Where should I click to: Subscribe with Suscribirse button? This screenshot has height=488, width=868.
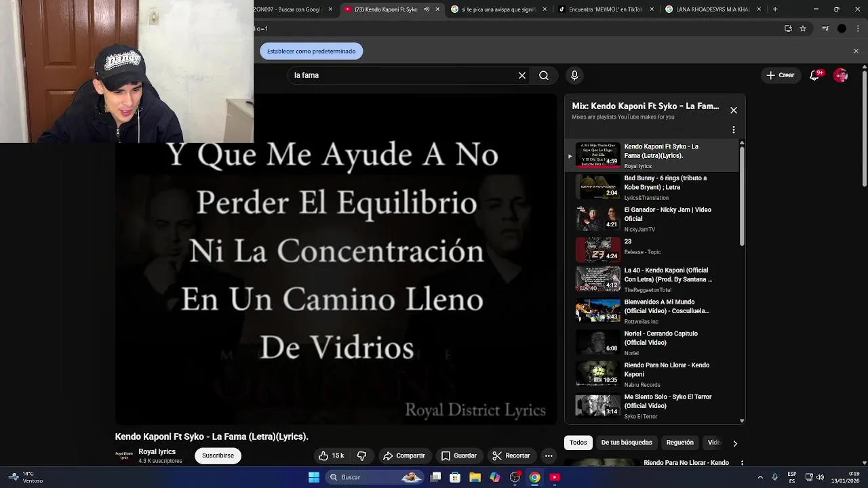[218, 455]
